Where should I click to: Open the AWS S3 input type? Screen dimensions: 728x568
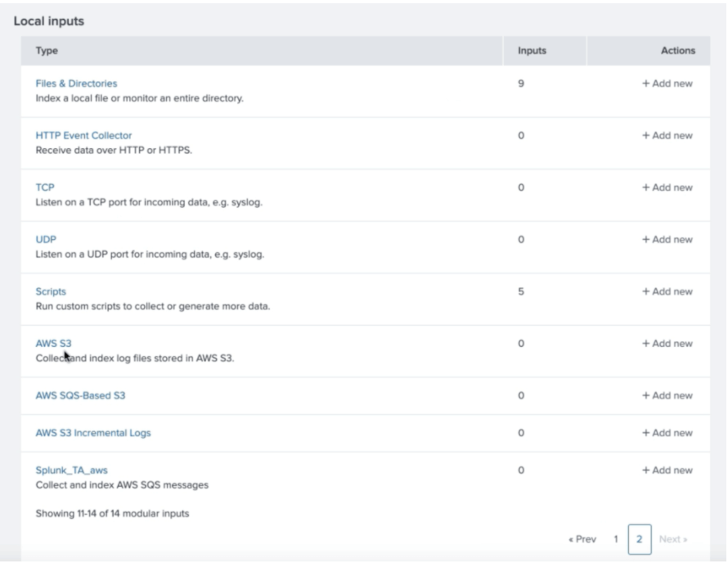pyautogui.click(x=53, y=344)
